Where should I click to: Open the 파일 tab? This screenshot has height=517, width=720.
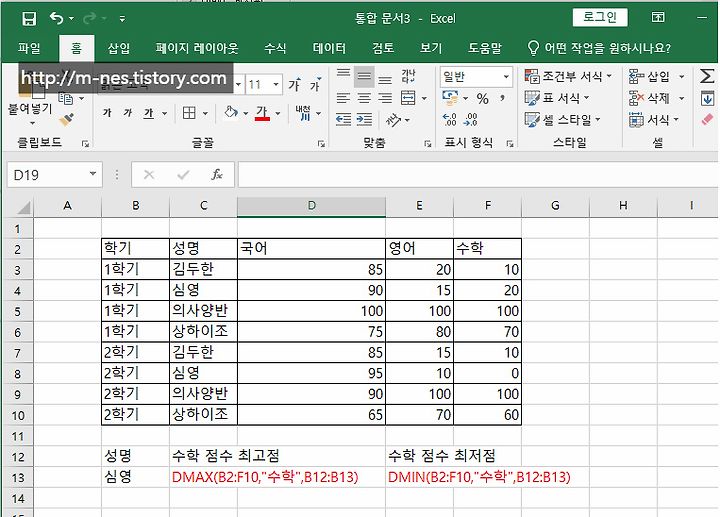29,48
